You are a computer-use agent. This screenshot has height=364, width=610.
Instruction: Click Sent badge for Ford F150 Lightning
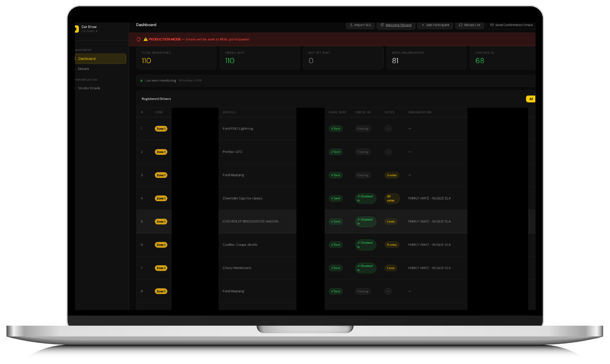[336, 129]
